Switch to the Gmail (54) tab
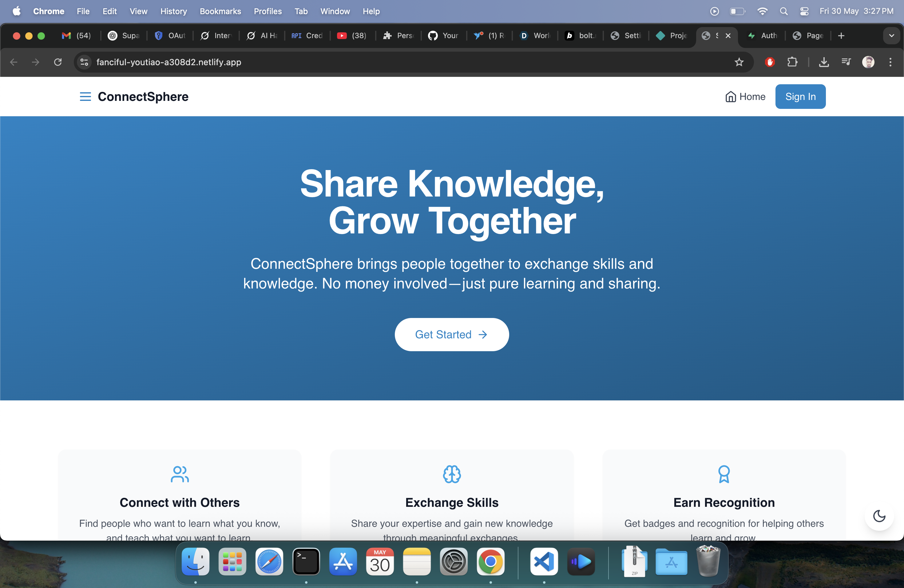This screenshot has height=588, width=904. [x=76, y=36]
